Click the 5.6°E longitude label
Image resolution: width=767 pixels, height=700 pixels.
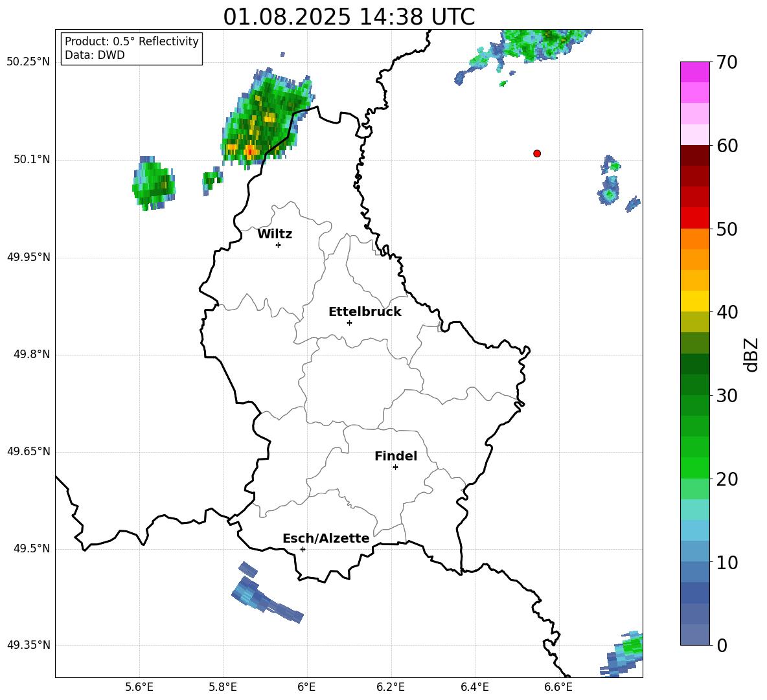139,687
